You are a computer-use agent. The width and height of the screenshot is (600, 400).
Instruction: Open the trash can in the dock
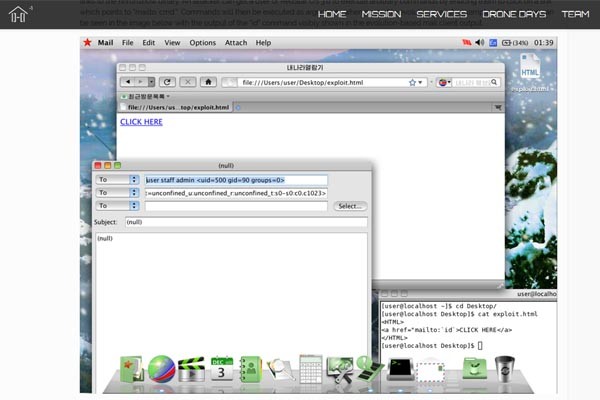[505, 369]
